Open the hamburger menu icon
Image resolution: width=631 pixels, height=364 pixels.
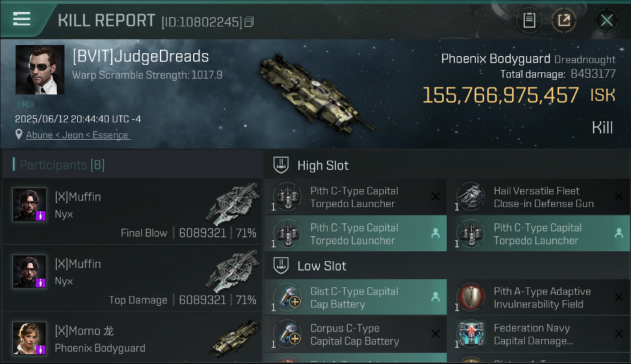click(21, 19)
